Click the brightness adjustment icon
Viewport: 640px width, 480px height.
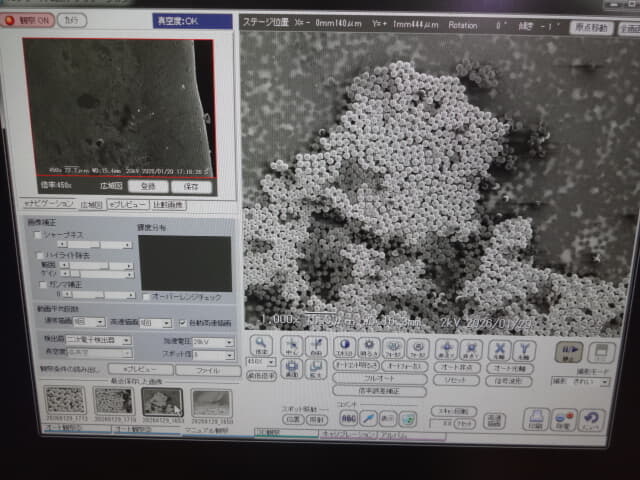pos(368,345)
